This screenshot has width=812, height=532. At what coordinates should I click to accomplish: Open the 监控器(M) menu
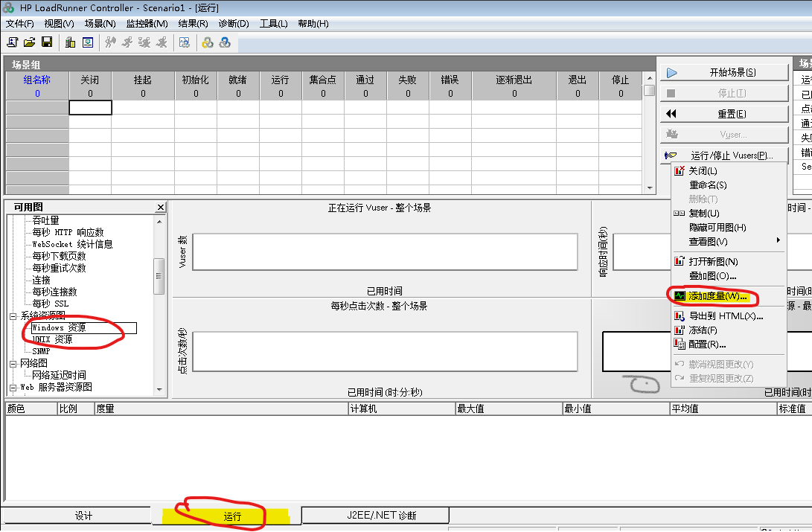click(x=147, y=24)
